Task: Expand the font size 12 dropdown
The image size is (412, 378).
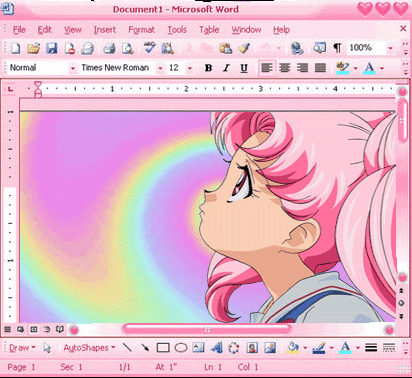Action: click(190, 69)
